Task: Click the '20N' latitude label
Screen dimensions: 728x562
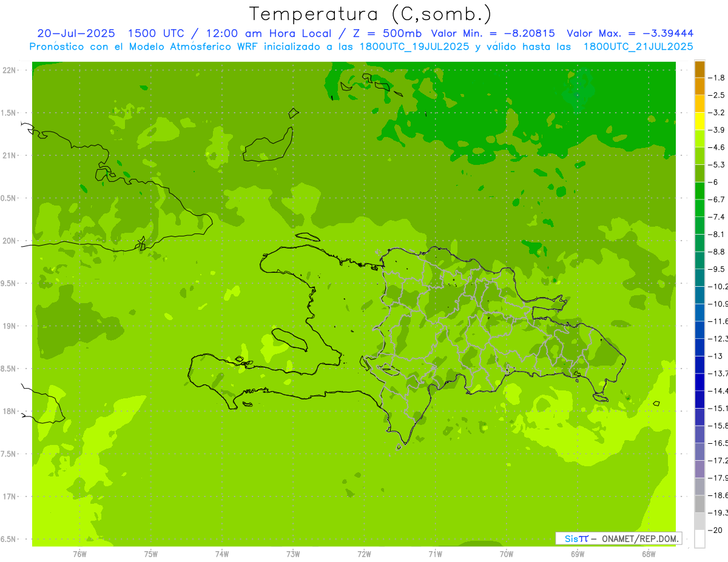Action: (x=8, y=241)
